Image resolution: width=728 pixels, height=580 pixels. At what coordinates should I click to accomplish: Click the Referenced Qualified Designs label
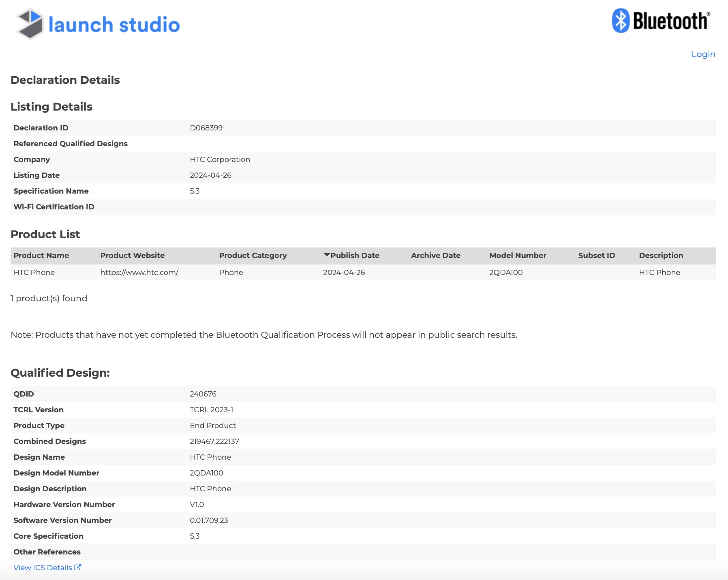[x=71, y=143]
